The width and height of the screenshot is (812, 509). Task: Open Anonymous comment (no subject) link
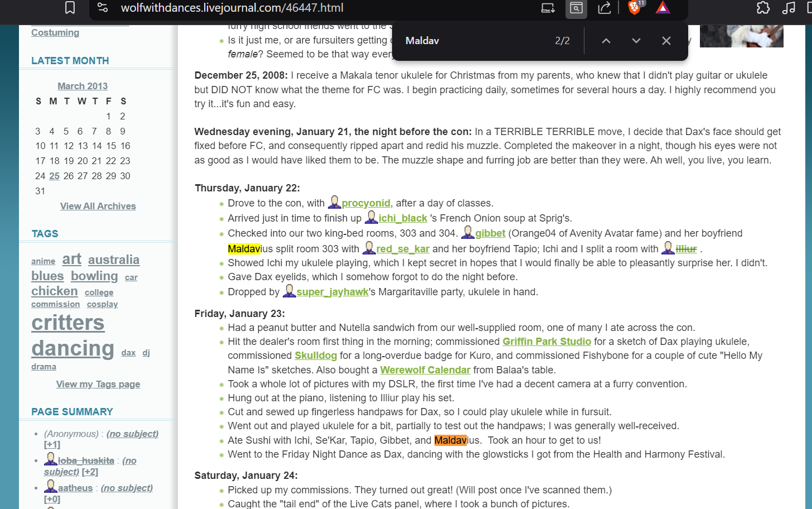click(x=133, y=434)
